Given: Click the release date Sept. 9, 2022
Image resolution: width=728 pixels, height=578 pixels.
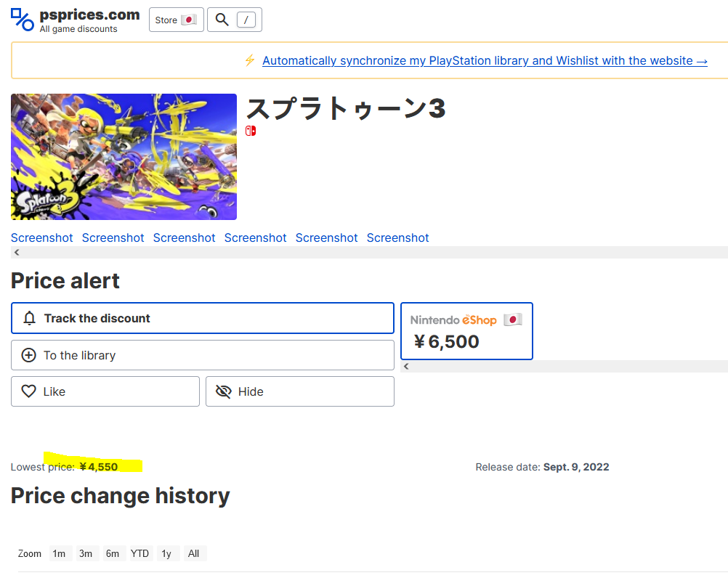Looking at the screenshot, I should click(x=576, y=467).
